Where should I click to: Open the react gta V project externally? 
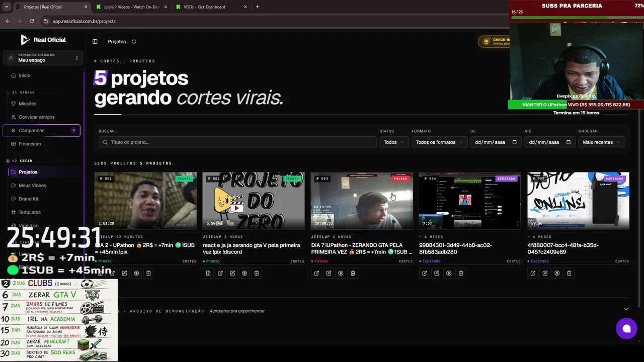220,273
